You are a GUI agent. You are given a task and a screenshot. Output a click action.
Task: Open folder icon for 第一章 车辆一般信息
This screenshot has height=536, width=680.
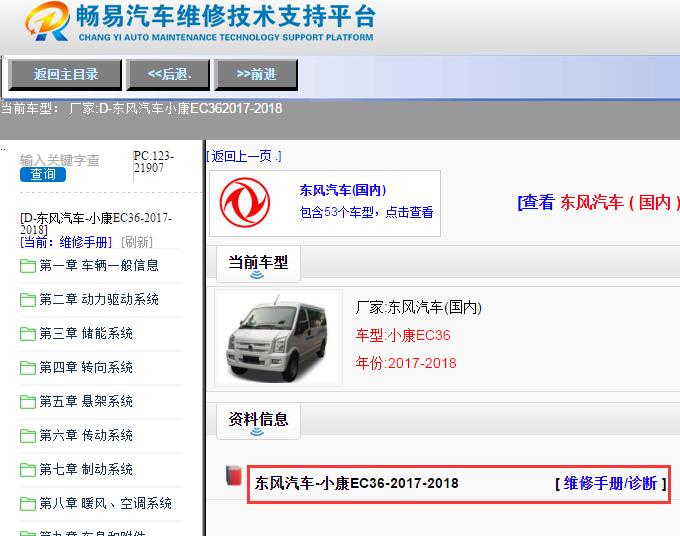pyautogui.click(x=28, y=265)
